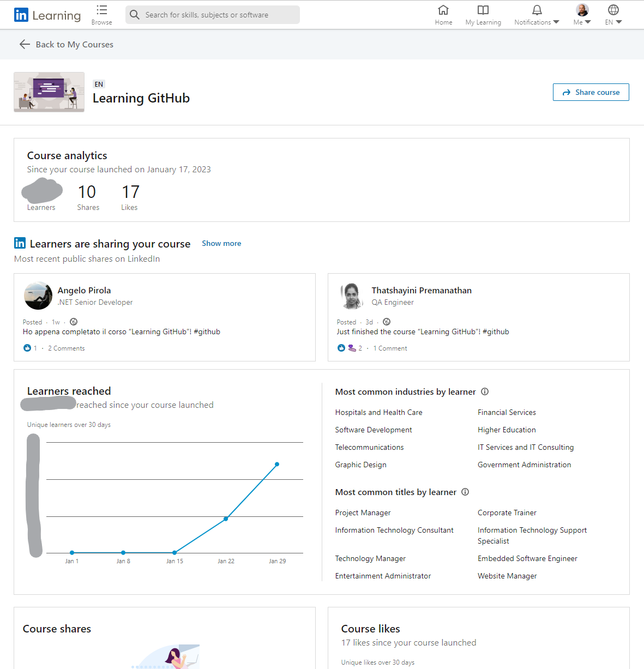
Task: Click info icon beside titles by learner
Action: [x=465, y=492]
